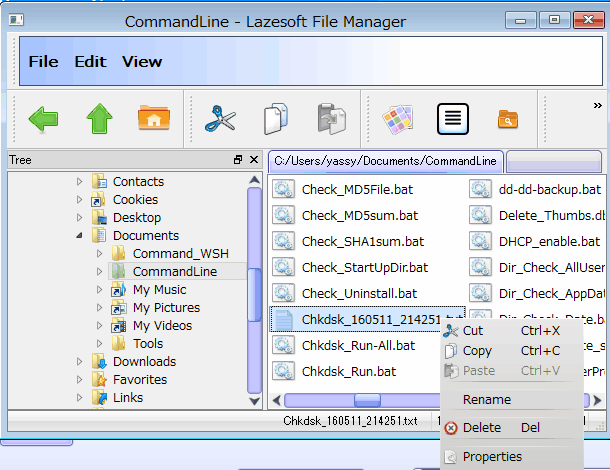The height and width of the screenshot is (470, 610).
Task: Float the Tree panel using its undock icon
Action: [238, 160]
